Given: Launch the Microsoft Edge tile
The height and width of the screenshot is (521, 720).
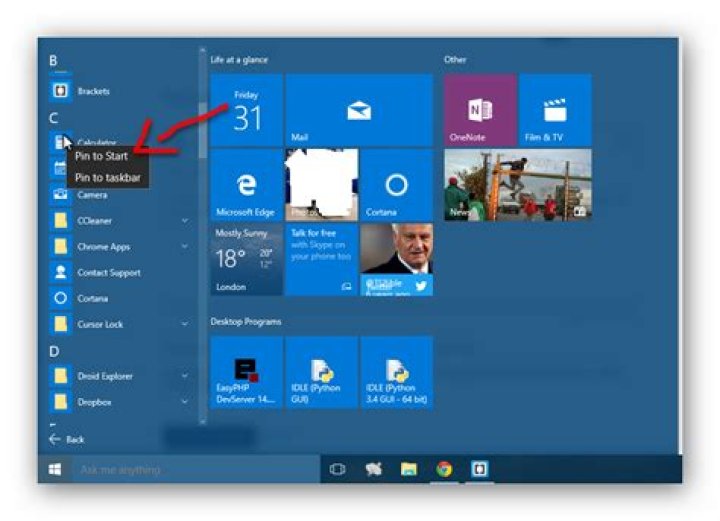Looking at the screenshot, I should tap(247, 185).
